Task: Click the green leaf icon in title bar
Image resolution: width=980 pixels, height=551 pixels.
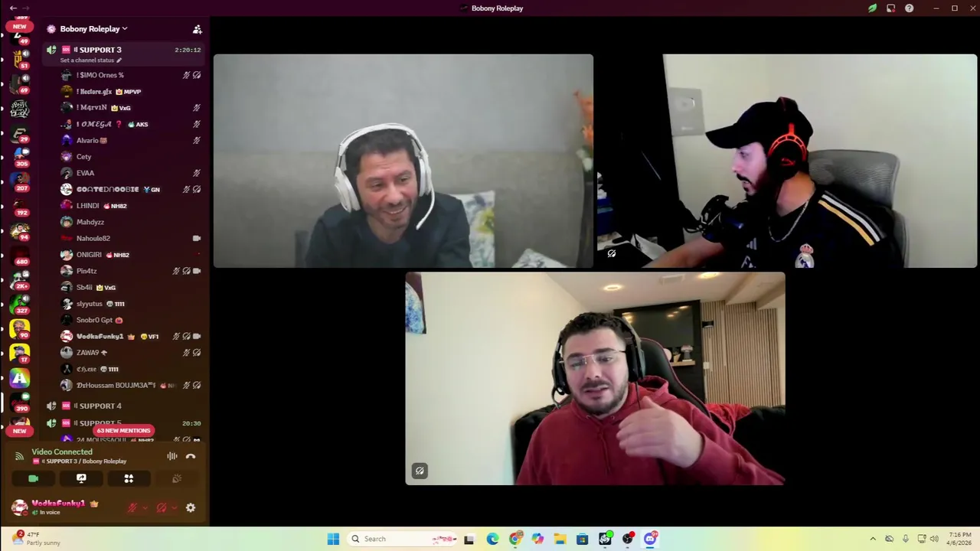Action: pos(872,8)
